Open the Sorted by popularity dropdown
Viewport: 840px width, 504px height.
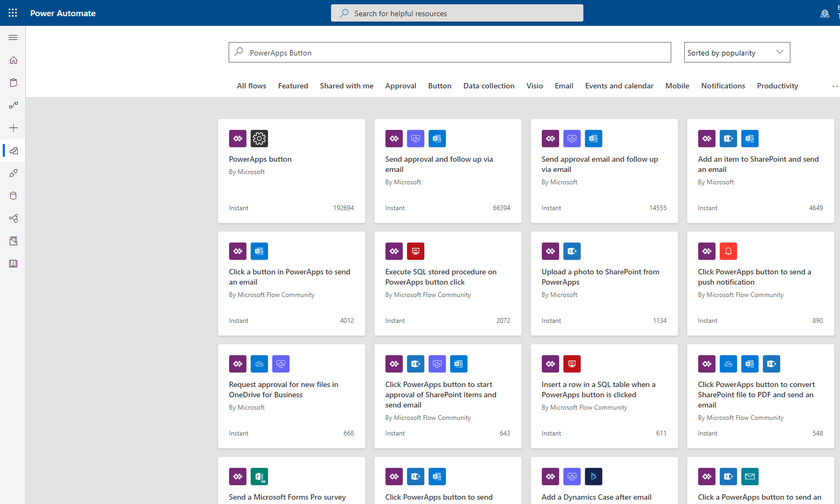tap(736, 52)
